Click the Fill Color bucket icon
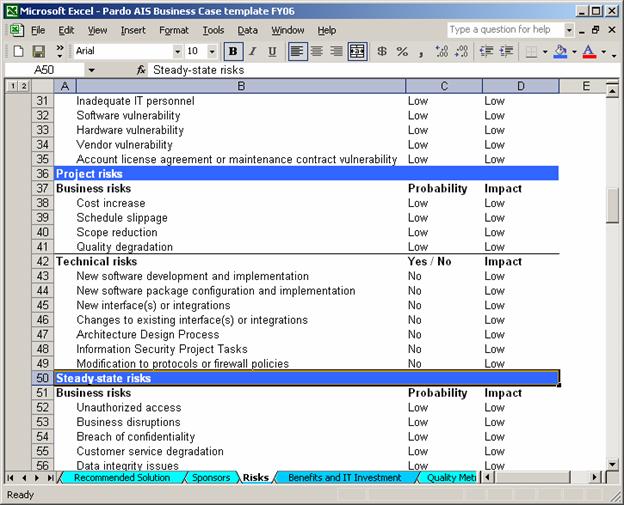 pyautogui.click(x=559, y=51)
